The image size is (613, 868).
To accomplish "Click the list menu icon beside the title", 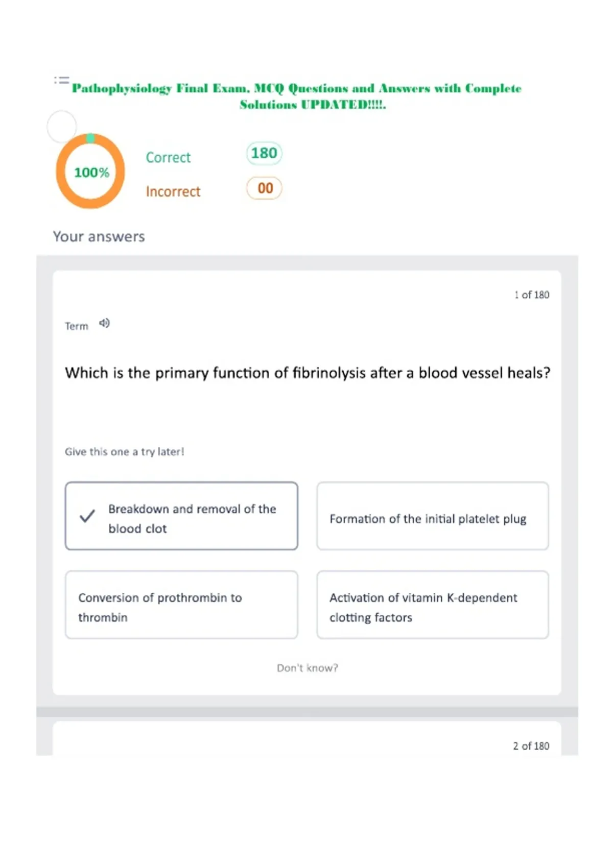I will pos(62,80).
